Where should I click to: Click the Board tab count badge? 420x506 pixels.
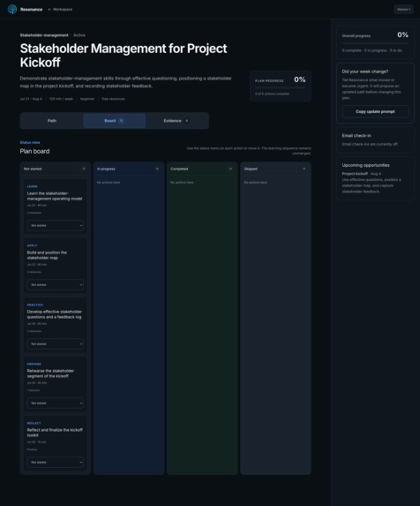click(x=121, y=121)
